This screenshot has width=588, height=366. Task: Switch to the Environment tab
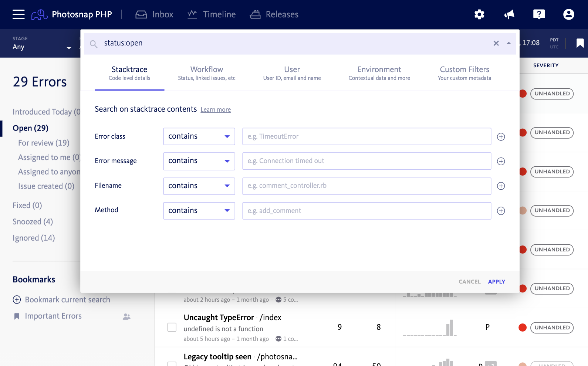pos(379,73)
